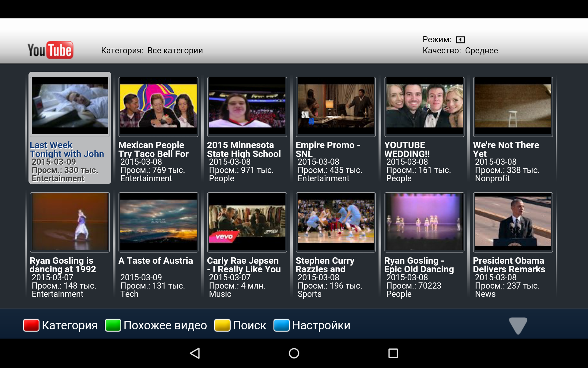
Task: Click title 'We're Not There Yet'
Action: 506,149
